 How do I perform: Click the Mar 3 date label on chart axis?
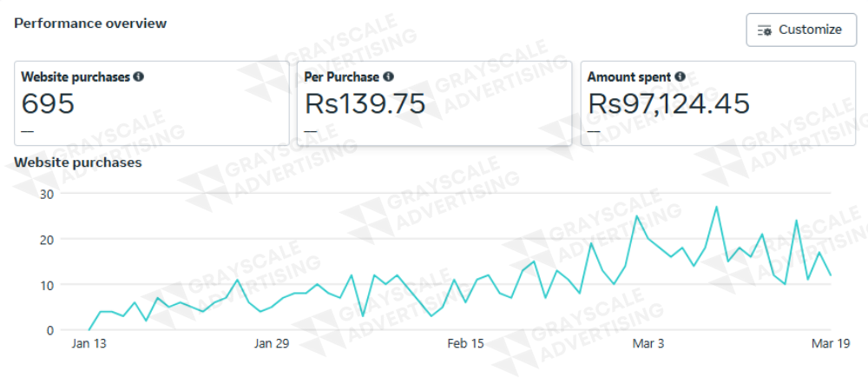[x=648, y=343]
